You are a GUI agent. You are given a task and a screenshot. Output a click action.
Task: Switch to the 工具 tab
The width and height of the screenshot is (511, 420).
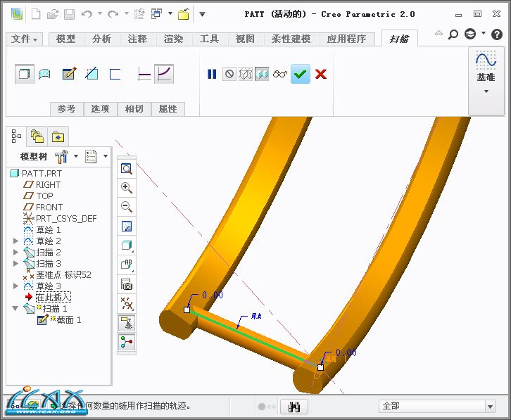tap(209, 39)
